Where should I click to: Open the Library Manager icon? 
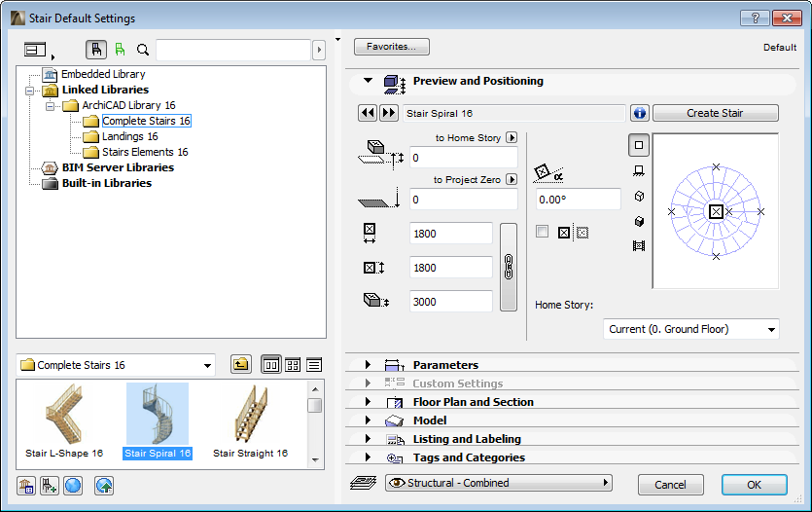pos(26,486)
